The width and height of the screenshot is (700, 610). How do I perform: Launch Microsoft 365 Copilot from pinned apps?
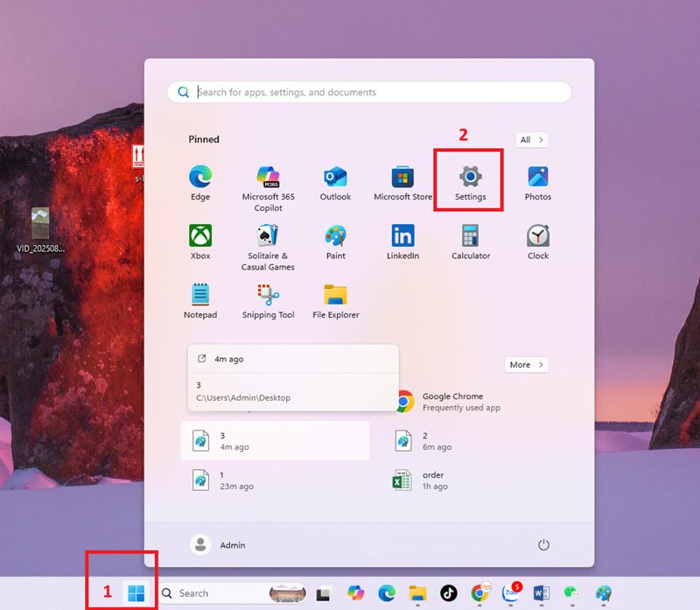(x=268, y=188)
